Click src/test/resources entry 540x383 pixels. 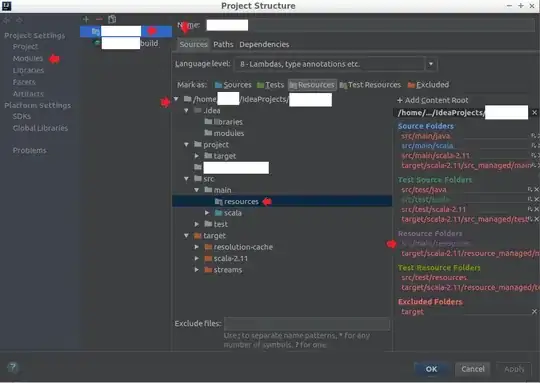tap(434, 278)
